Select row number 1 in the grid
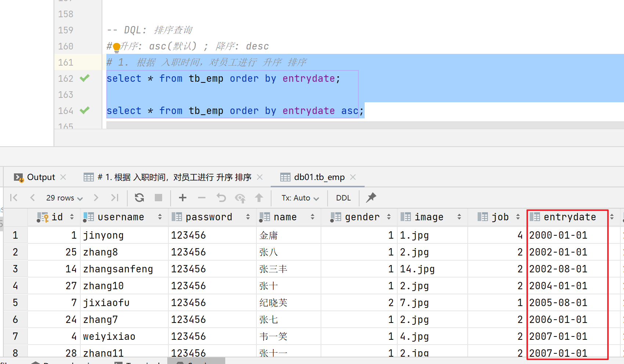The height and width of the screenshot is (364, 624). point(15,235)
